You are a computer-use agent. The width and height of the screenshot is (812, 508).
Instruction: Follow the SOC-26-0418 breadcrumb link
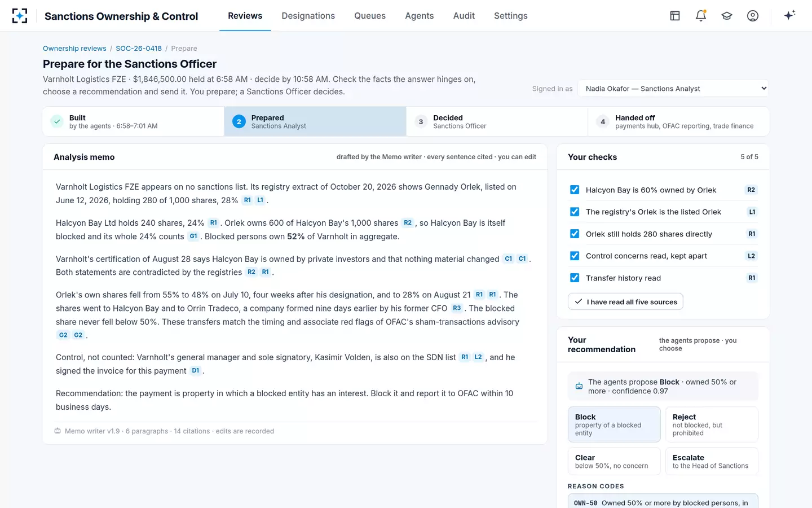click(139, 49)
